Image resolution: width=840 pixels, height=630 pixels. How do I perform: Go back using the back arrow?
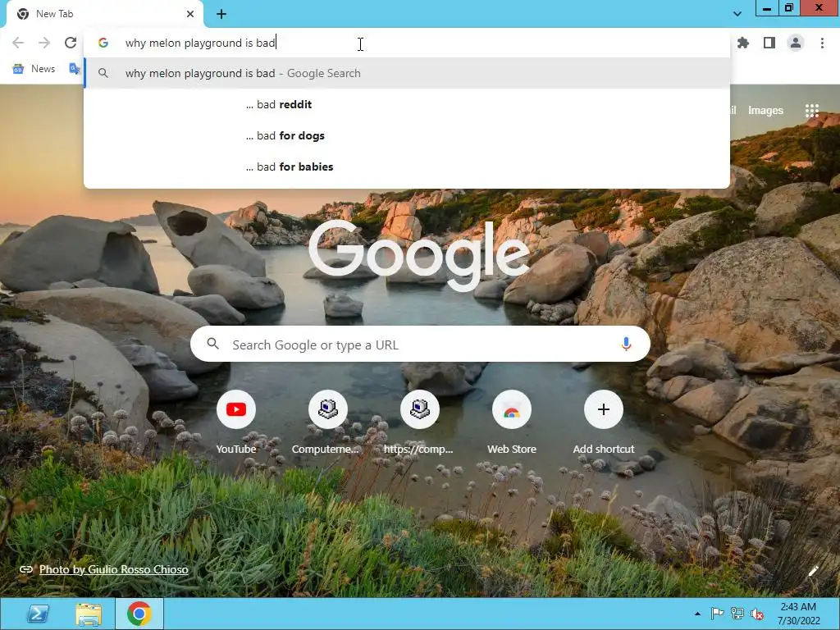[x=18, y=43]
